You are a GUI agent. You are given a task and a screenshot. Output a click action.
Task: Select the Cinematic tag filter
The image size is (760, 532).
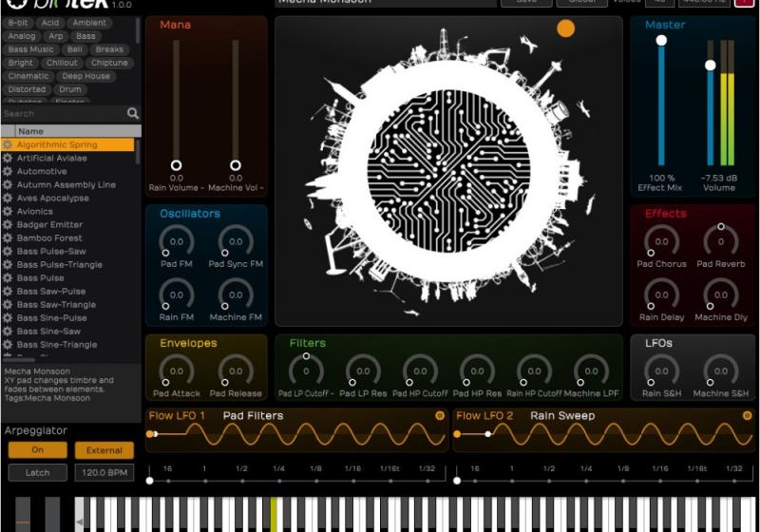(28, 76)
